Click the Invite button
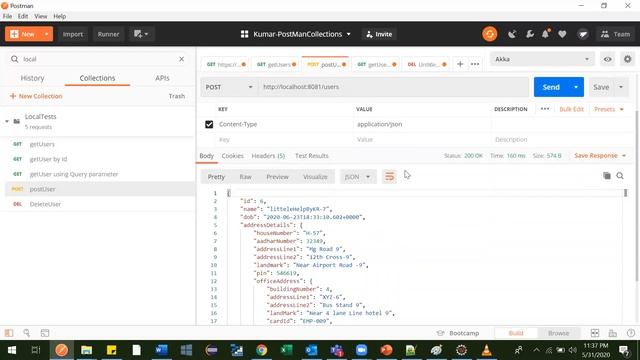The width and height of the screenshot is (640, 360). (379, 34)
